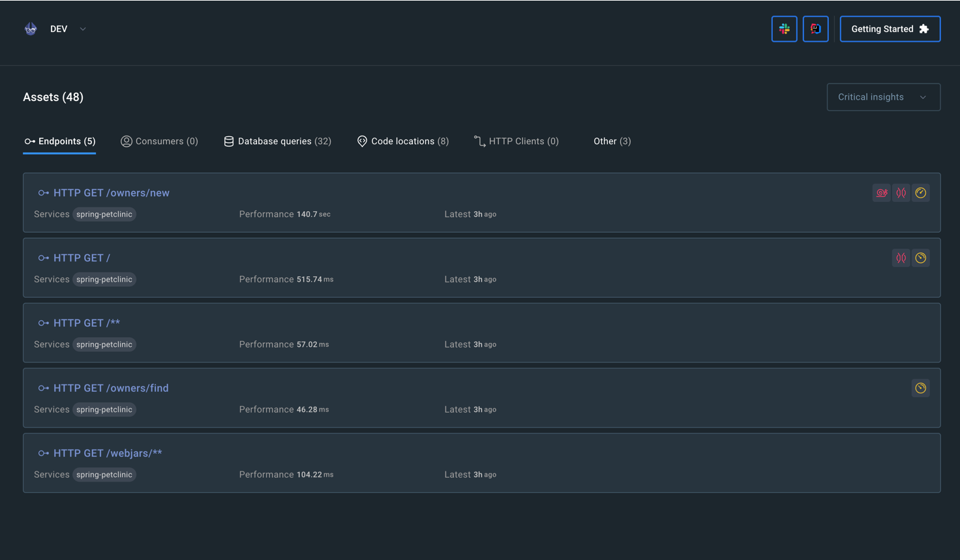Click the spring-petclinic service tag on /owners/new
Screen dimensions: 960x560
coord(104,214)
